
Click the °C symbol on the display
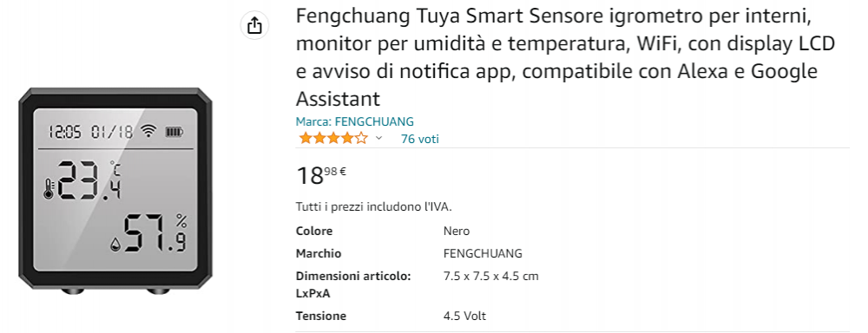click(x=115, y=169)
